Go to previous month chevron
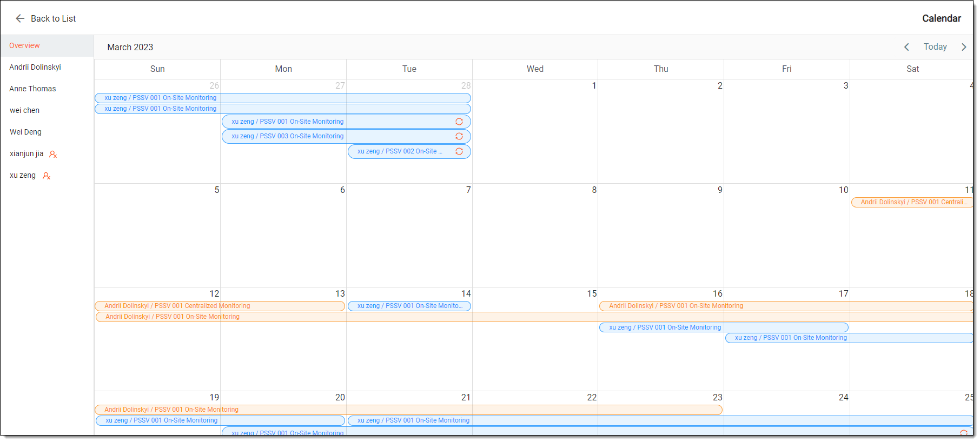The height and width of the screenshot is (442, 980). click(x=906, y=47)
